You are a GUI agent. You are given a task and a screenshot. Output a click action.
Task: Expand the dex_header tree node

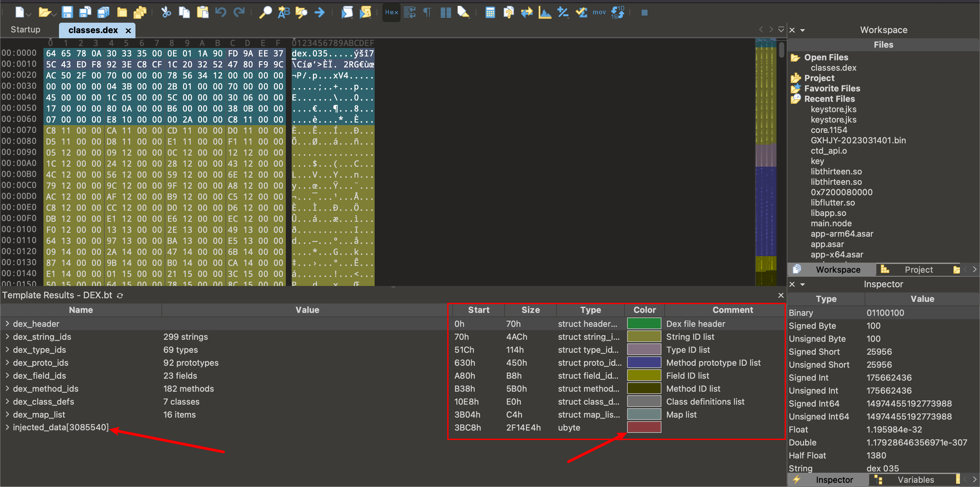(7, 324)
